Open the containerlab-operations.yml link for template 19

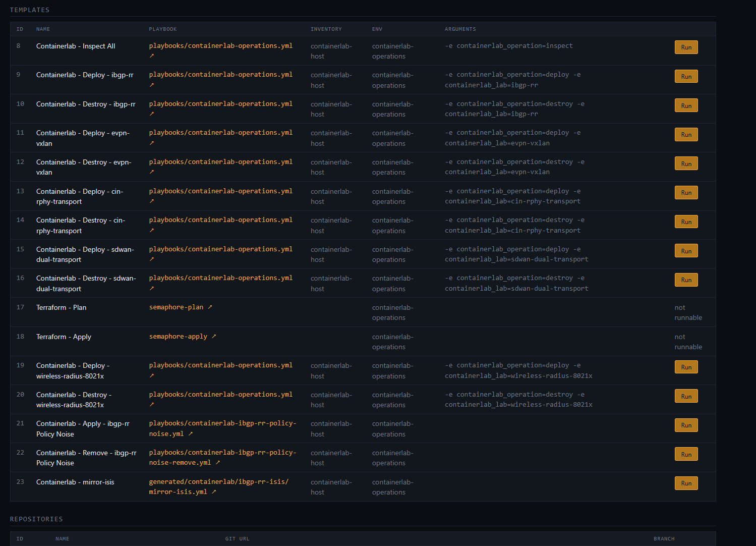pyautogui.click(x=221, y=365)
